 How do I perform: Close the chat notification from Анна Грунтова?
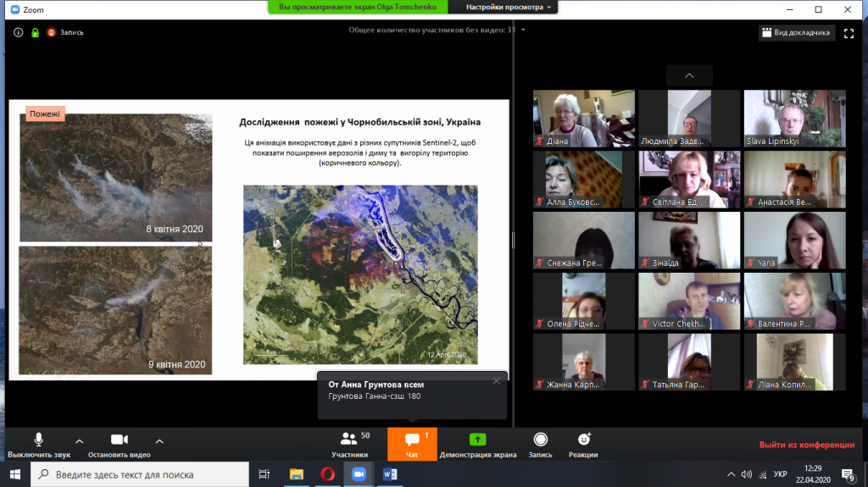tap(496, 381)
